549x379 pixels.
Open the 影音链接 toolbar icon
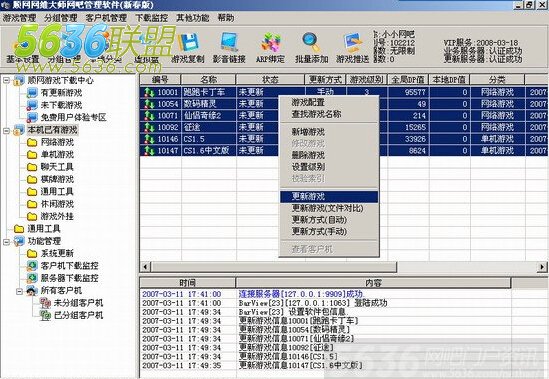click(x=229, y=43)
